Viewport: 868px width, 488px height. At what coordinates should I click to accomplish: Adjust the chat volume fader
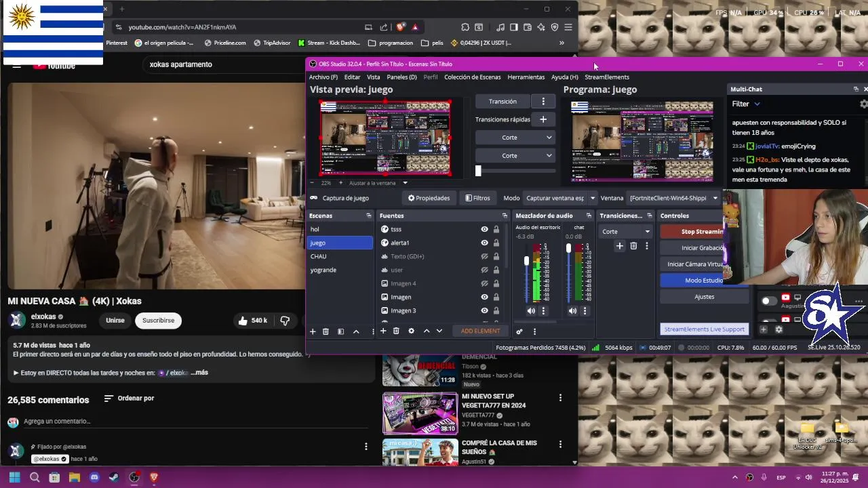click(568, 249)
